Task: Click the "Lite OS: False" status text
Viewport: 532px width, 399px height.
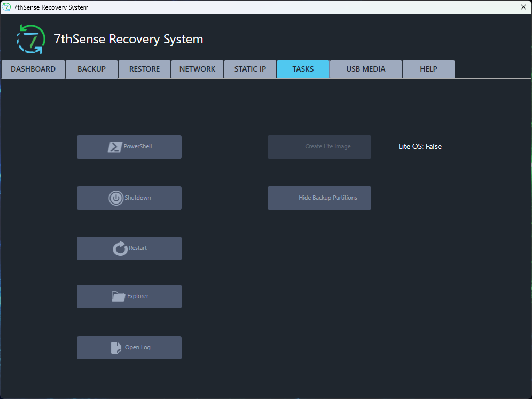Action: click(420, 146)
